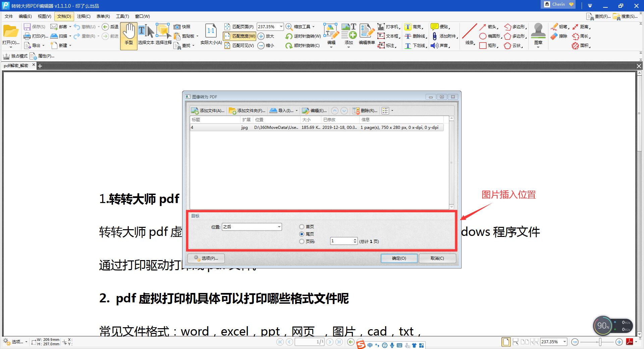Screen dimensions: 644x349
Task: Open the list view options dropdown in dialog
Action: (392, 111)
